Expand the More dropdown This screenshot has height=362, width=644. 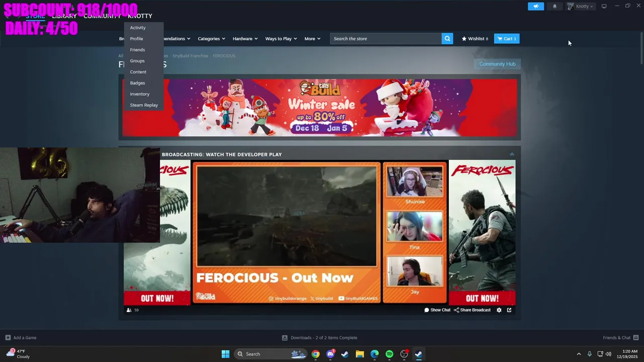click(x=312, y=39)
